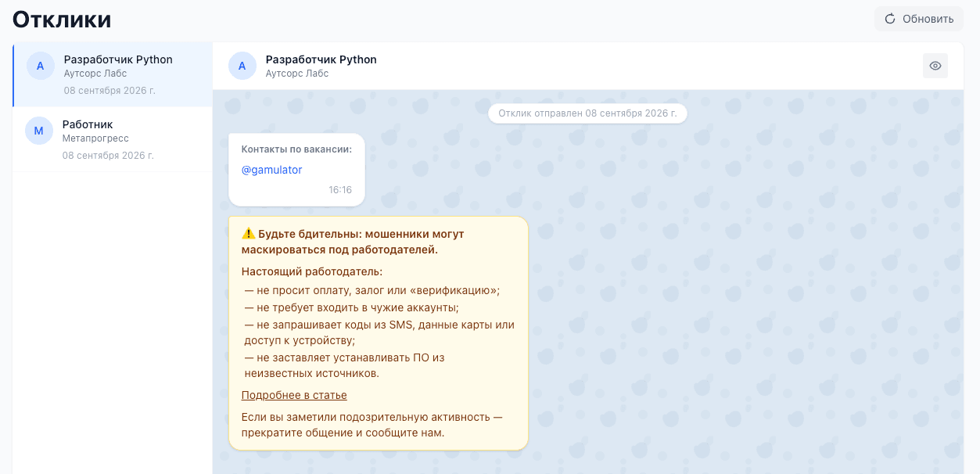
Task: Click the Метапрогресс company name in sidebar
Action: pyautogui.click(x=95, y=138)
